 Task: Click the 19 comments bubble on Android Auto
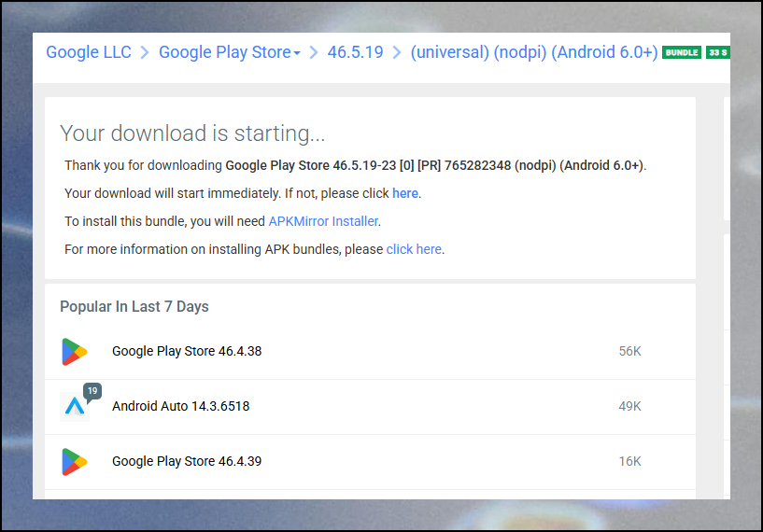click(92, 391)
